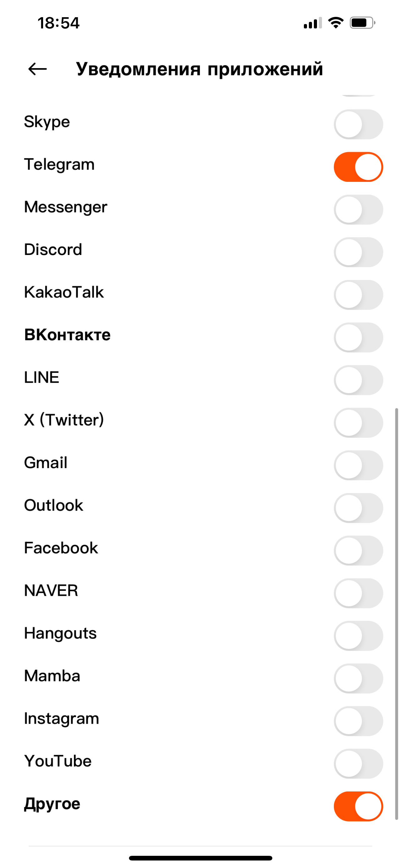Screen dimensions: 401x868
Task: Enable Skype notifications toggle
Action: (358, 124)
